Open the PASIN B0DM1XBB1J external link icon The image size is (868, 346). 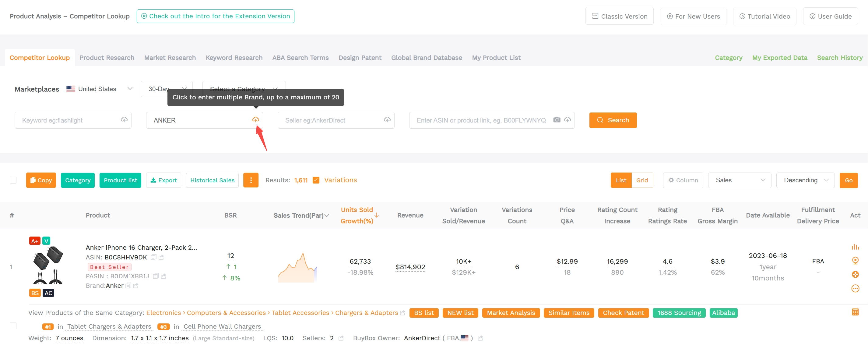coord(163,276)
